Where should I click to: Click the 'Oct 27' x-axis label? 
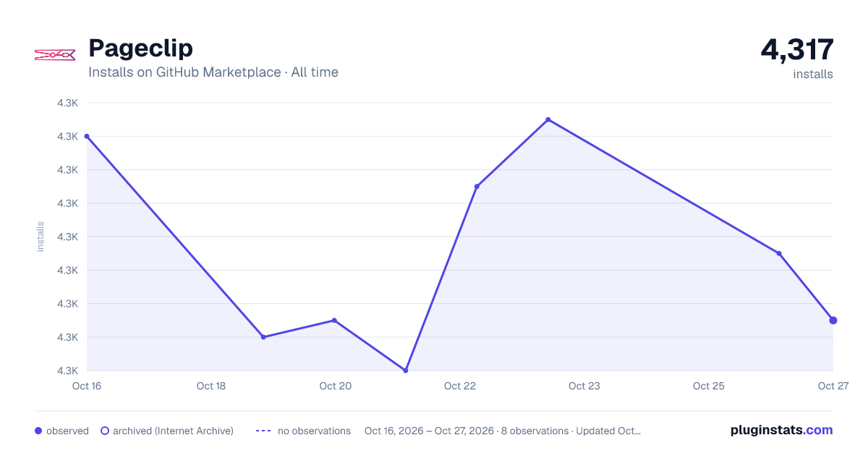click(833, 386)
